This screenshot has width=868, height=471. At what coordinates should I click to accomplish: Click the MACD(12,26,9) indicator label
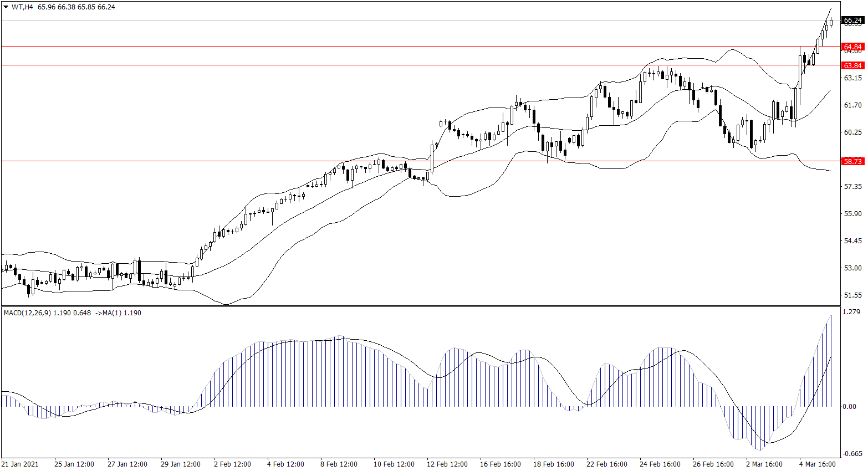pyautogui.click(x=27, y=313)
